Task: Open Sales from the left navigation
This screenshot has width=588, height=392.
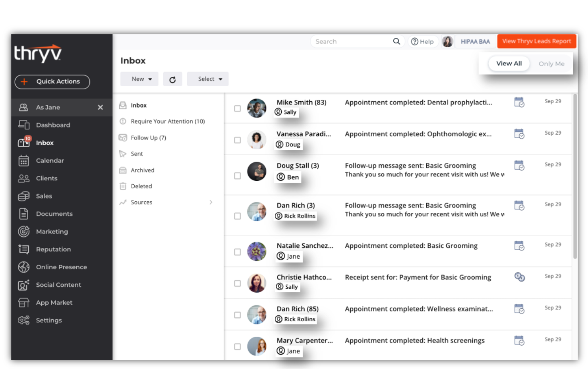Action: coord(44,196)
